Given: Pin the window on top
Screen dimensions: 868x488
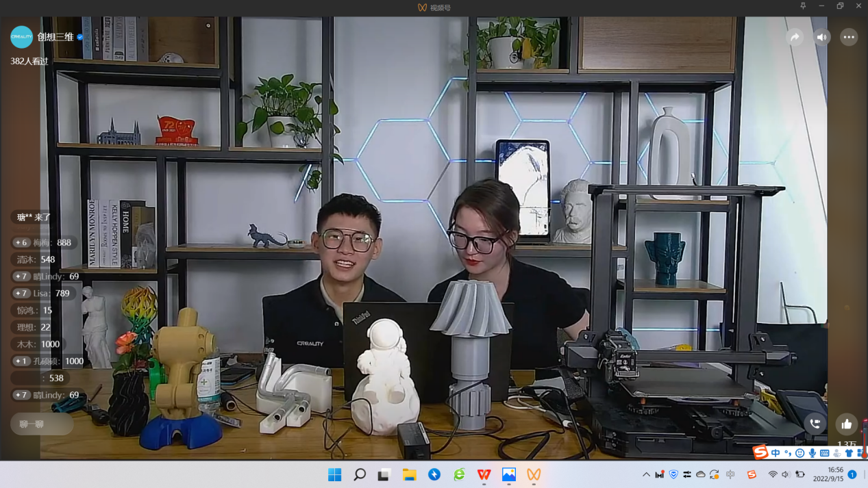Looking at the screenshot, I should (x=803, y=6).
